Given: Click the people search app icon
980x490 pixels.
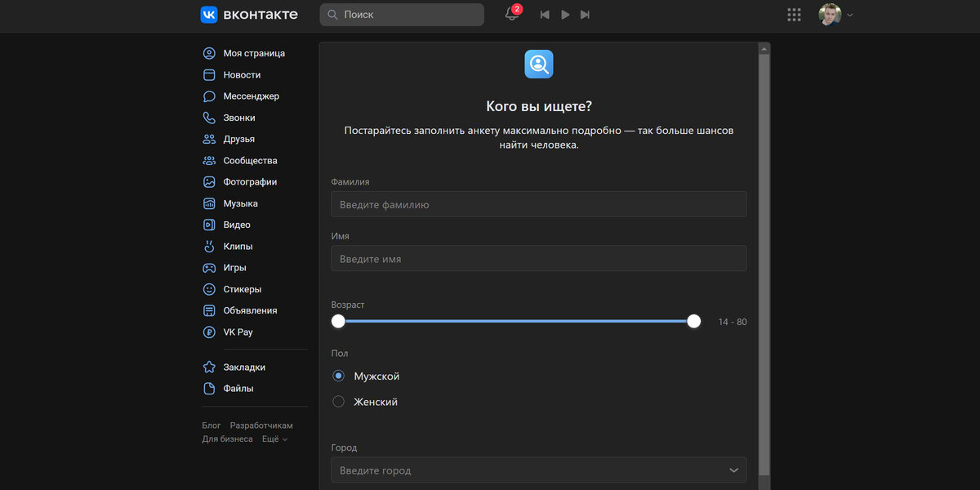Looking at the screenshot, I should (539, 64).
